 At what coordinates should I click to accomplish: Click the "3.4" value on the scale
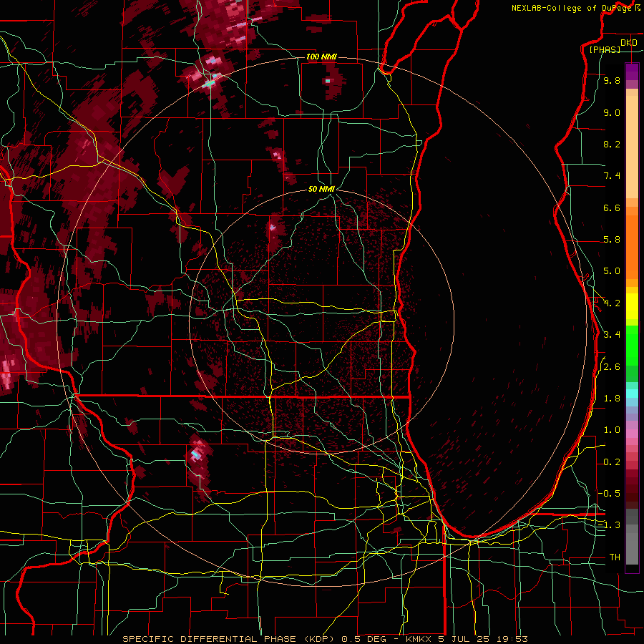click(612, 335)
